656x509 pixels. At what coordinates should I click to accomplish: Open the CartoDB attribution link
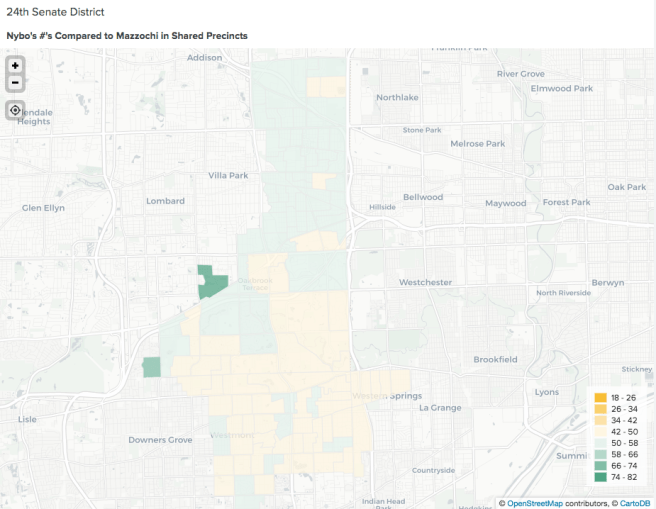635,504
